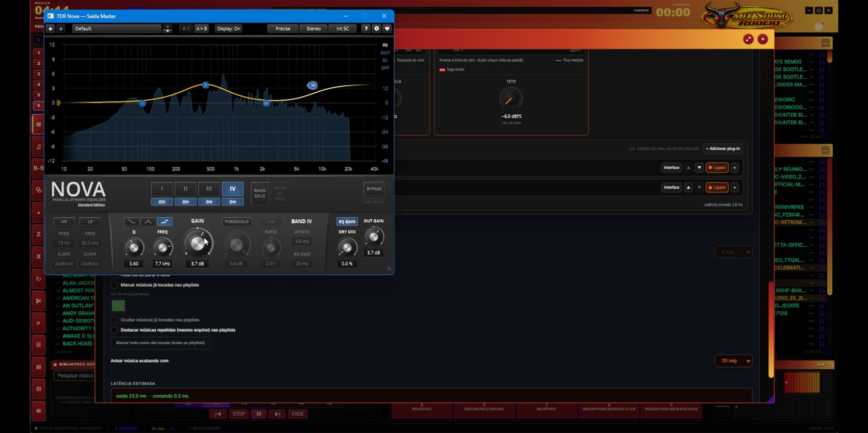Redo change using the right arrow in Nova

[x=61, y=29]
